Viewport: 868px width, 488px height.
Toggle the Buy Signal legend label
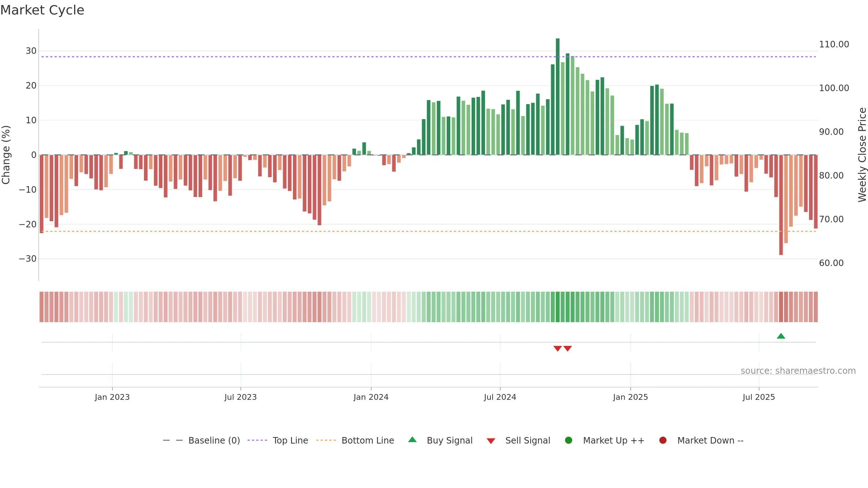click(x=450, y=440)
